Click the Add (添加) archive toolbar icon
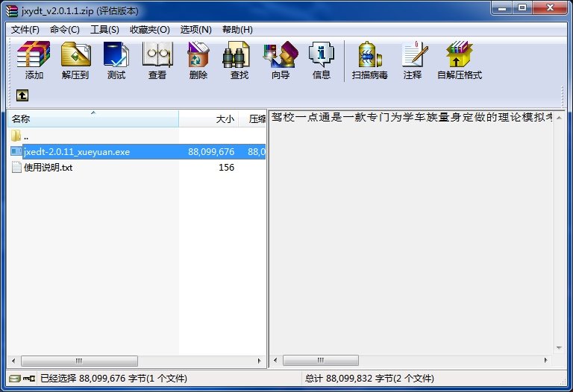Image resolution: width=573 pixels, height=392 pixels. tap(34, 60)
